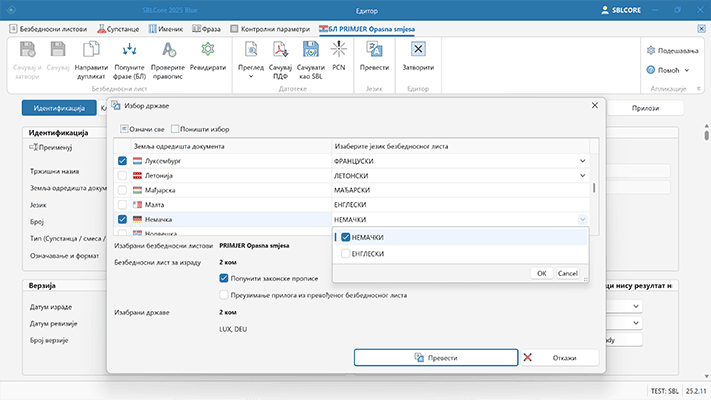The height and width of the screenshot is (400, 711).
Task: Click the Save floppy disk icon
Action: (x=58, y=49)
